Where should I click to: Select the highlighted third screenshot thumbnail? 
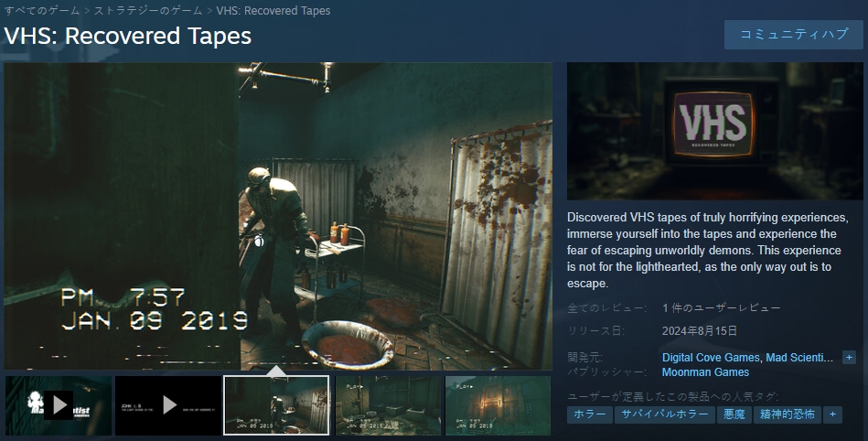pos(276,405)
